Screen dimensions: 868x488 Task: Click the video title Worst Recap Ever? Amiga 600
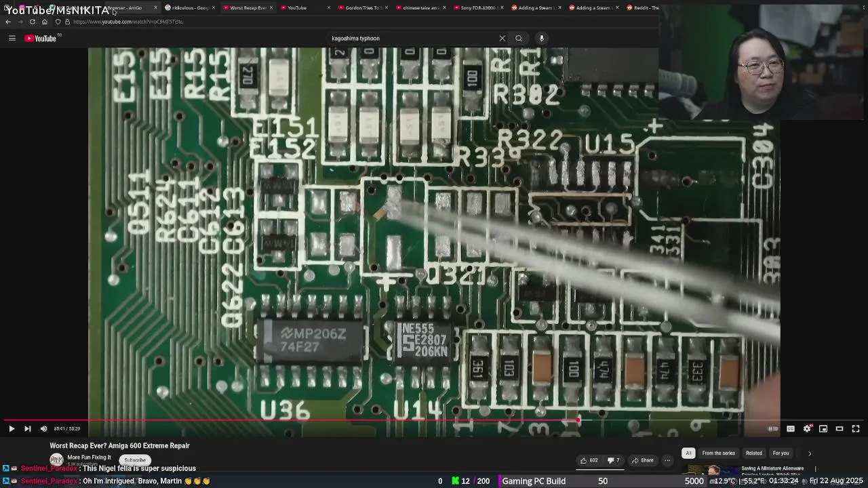click(119, 446)
